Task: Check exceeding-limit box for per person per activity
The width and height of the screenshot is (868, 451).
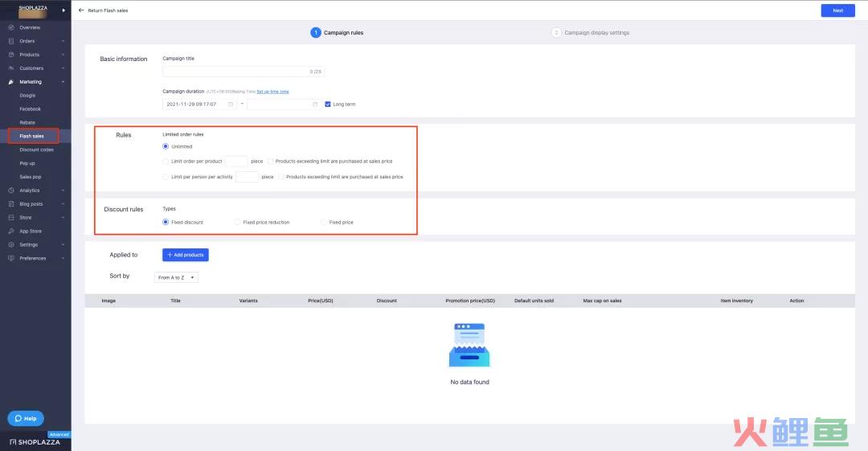Action: (x=281, y=177)
